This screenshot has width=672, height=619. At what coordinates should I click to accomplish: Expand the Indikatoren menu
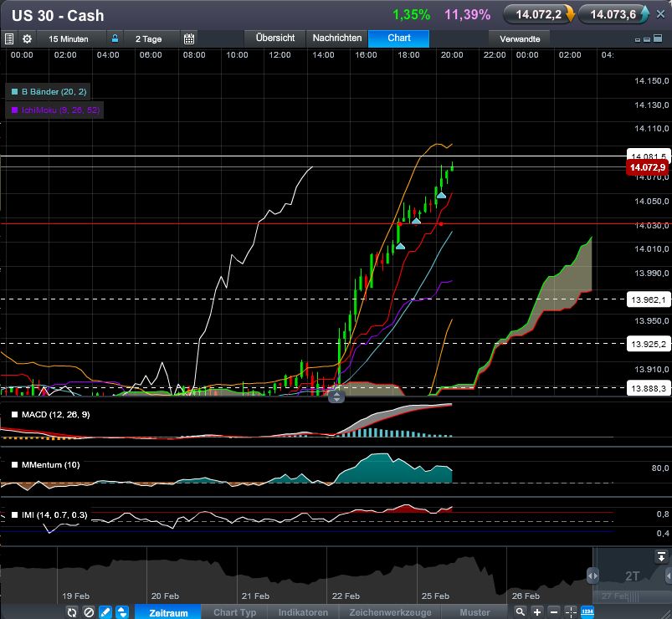[x=303, y=612]
